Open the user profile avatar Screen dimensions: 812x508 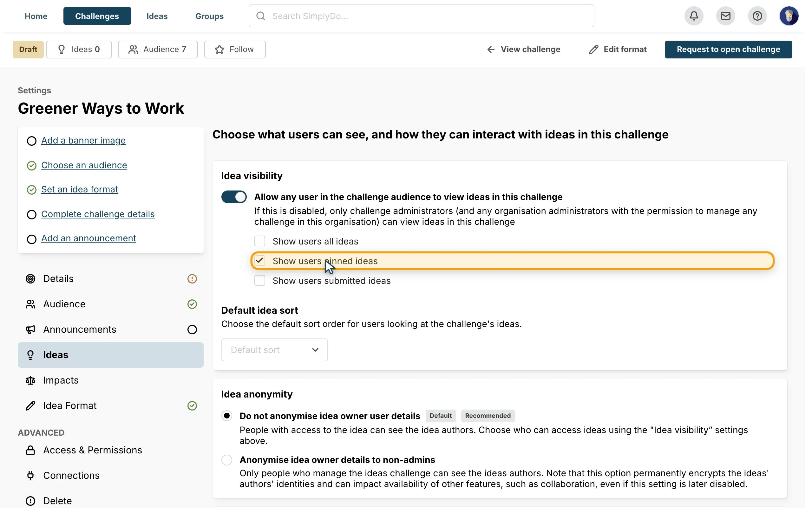[789, 16]
